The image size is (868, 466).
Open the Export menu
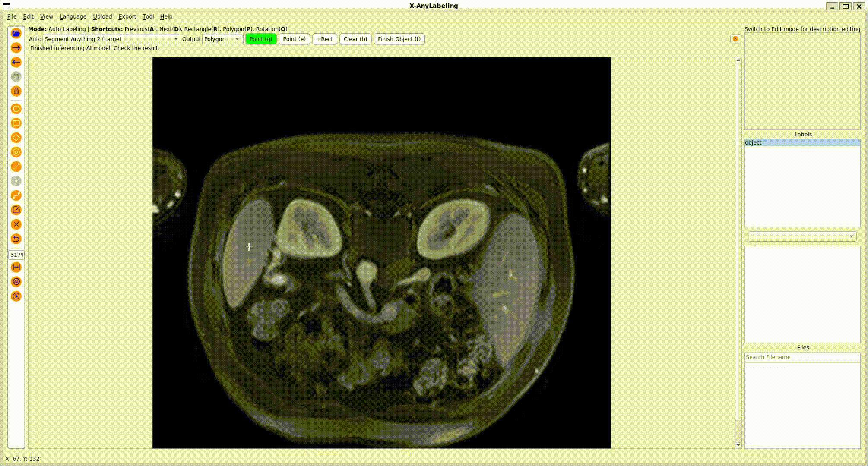(x=127, y=16)
